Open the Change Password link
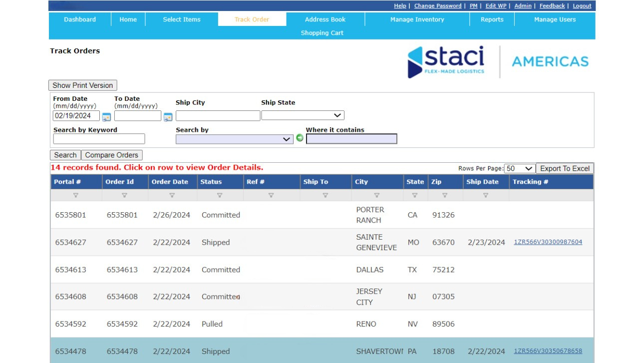This screenshot has width=644, height=363. click(438, 6)
